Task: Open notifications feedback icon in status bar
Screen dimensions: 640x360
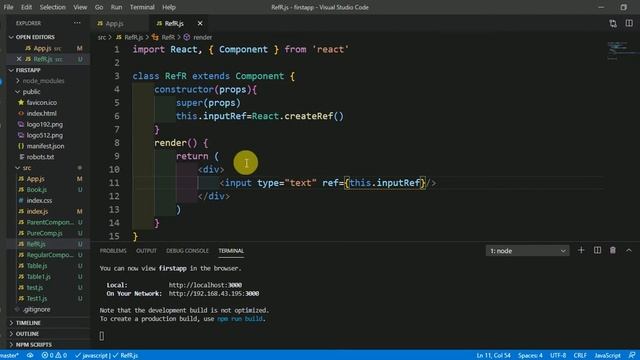Action: 632,356
